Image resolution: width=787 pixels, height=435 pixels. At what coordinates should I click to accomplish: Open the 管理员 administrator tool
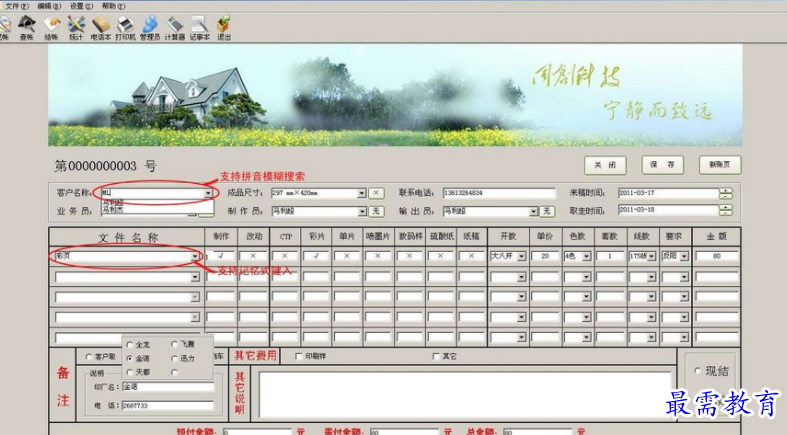(x=150, y=28)
